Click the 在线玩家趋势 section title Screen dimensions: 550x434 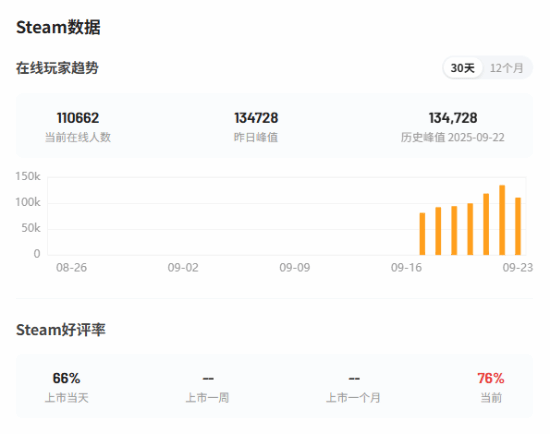click(x=57, y=68)
